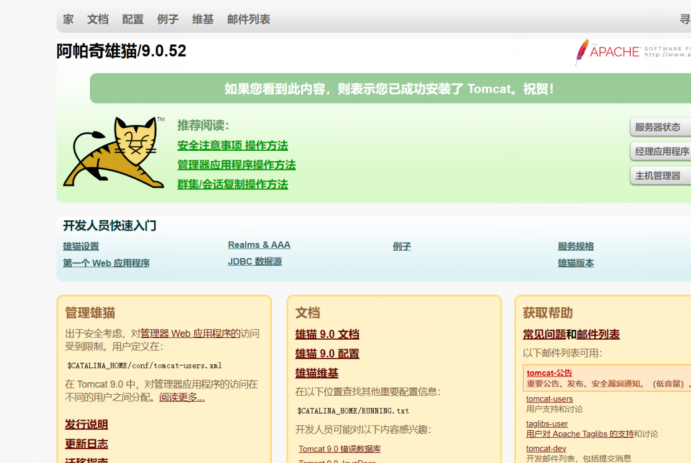
Task: Click the 推荐阅读: label
Action: point(203,125)
